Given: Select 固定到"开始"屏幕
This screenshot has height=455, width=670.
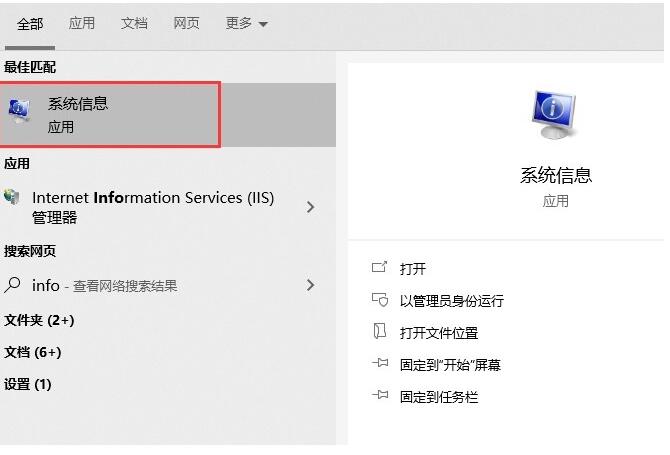Looking at the screenshot, I should point(450,365).
